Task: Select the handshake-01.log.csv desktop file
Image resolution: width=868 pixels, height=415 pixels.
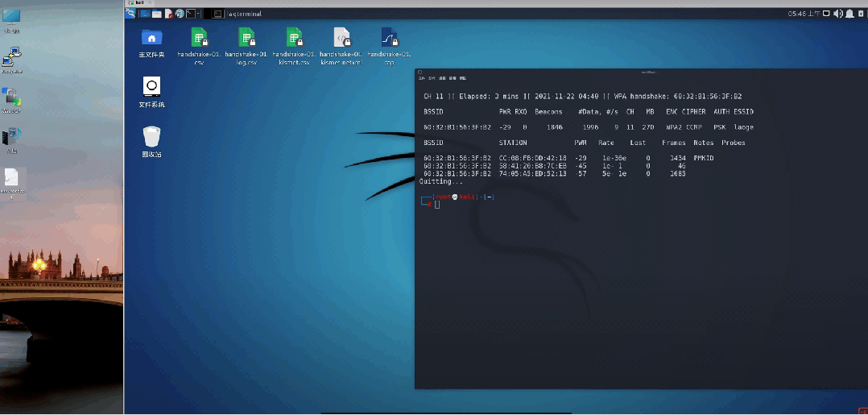Action: pyautogui.click(x=247, y=47)
